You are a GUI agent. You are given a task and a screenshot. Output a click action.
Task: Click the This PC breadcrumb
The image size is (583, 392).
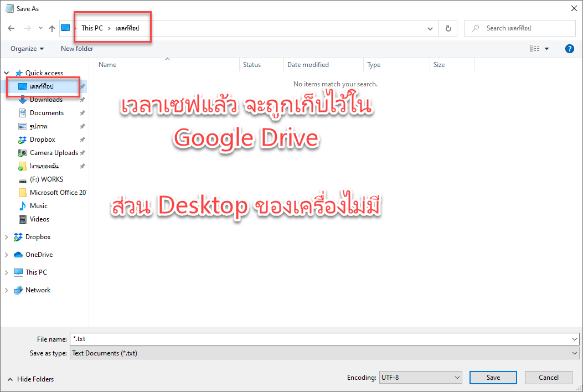pos(92,28)
